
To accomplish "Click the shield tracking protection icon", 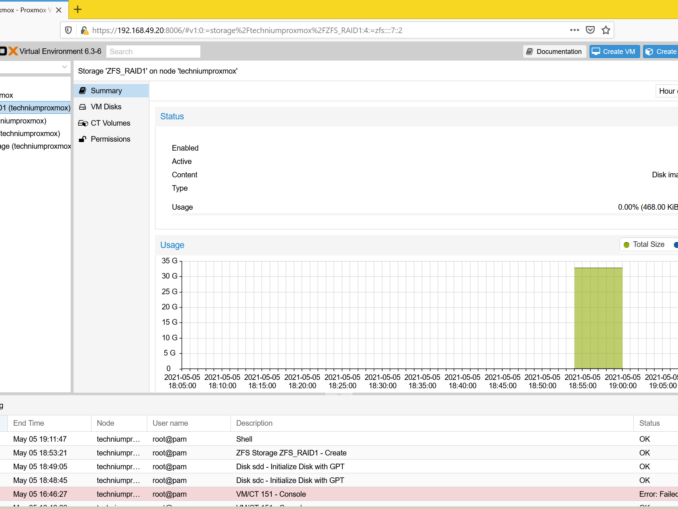I will click(x=68, y=30).
